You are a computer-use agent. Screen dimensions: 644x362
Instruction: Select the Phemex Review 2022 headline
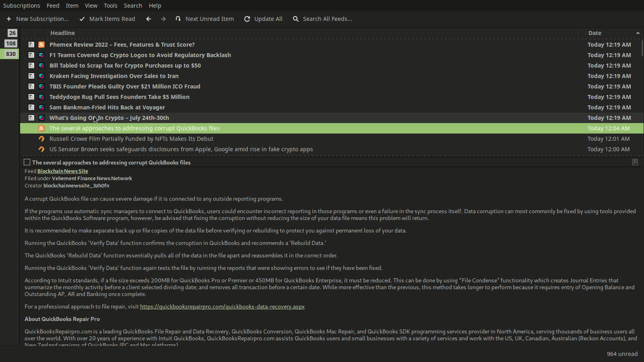coord(122,45)
